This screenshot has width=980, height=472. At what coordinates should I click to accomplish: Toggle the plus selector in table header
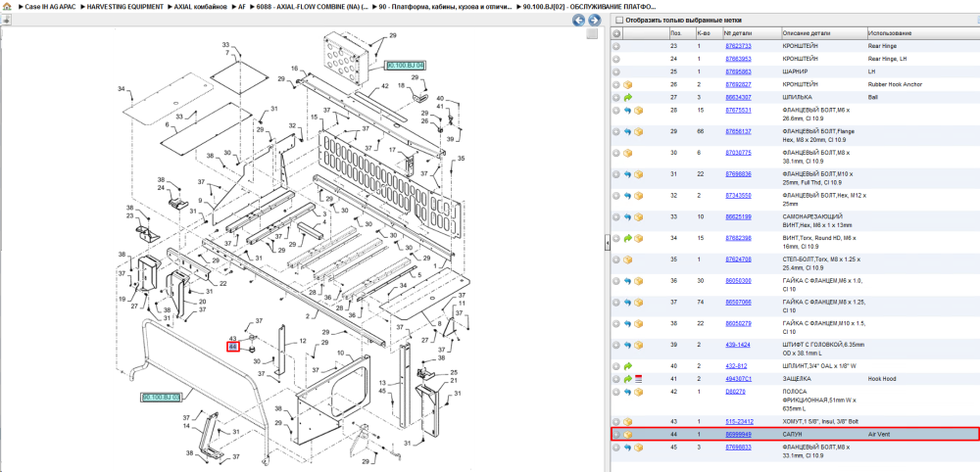click(x=616, y=33)
